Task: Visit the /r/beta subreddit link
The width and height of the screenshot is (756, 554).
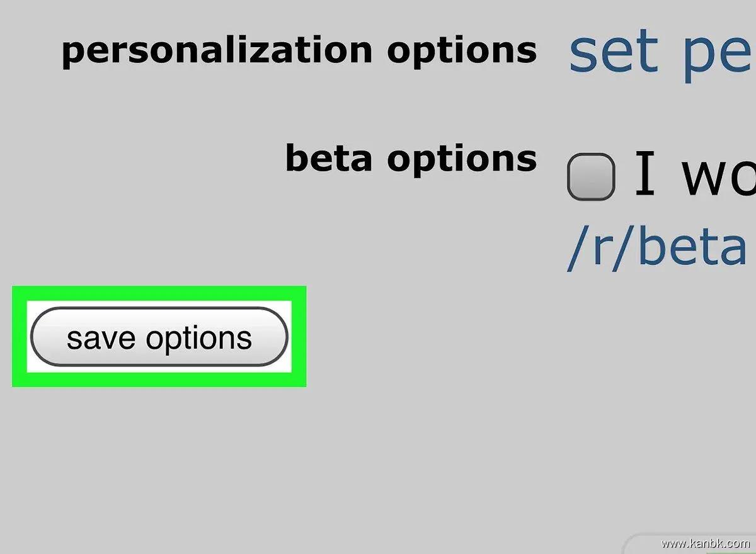Action: pyautogui.click(x=657, y=248)
